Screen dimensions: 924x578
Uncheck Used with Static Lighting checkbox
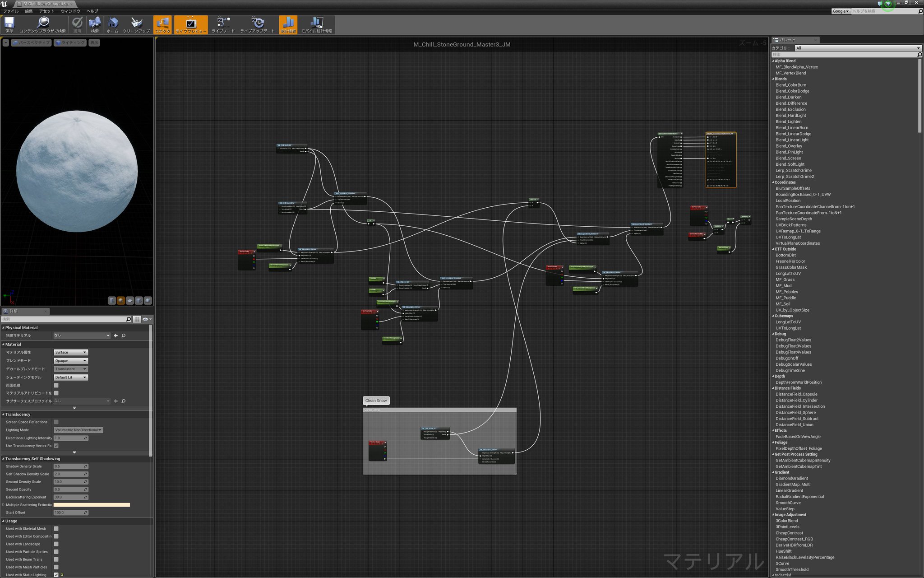[56, 575]
